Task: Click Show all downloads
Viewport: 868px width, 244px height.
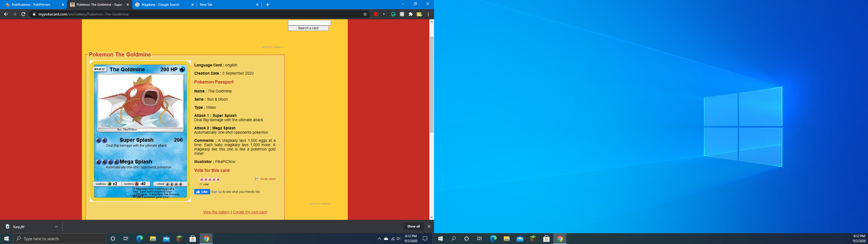Action: (413, 226)
